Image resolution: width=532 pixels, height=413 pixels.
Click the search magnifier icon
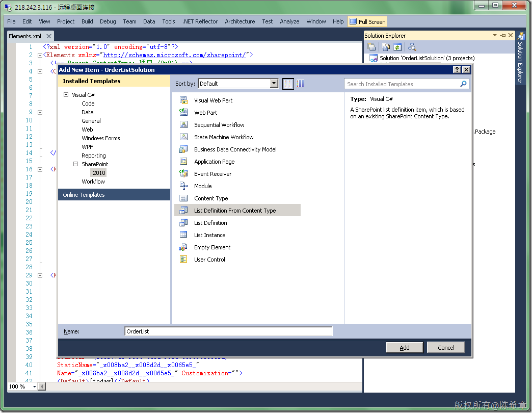coord(463,84)
